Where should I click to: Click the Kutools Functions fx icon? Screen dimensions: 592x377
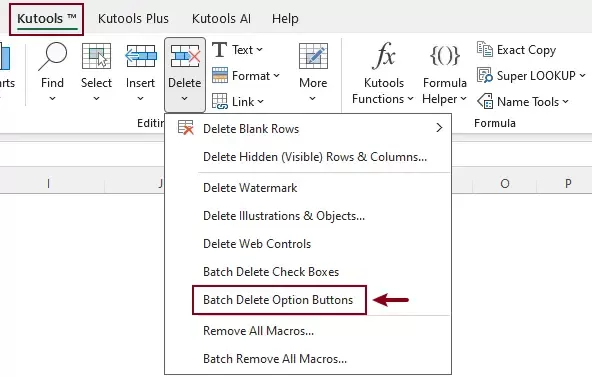click(x=384, y=56)
